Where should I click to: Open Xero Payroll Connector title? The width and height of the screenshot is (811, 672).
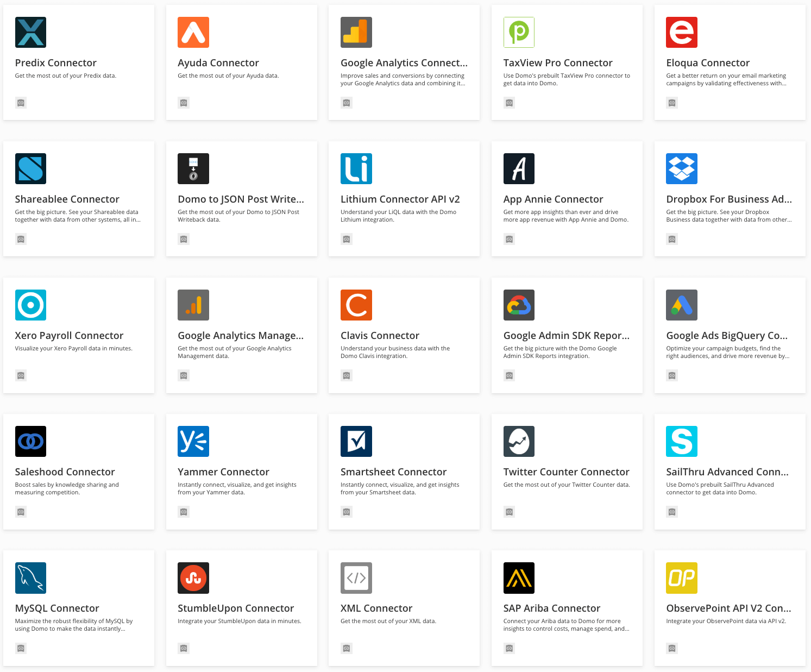[69, 336]
